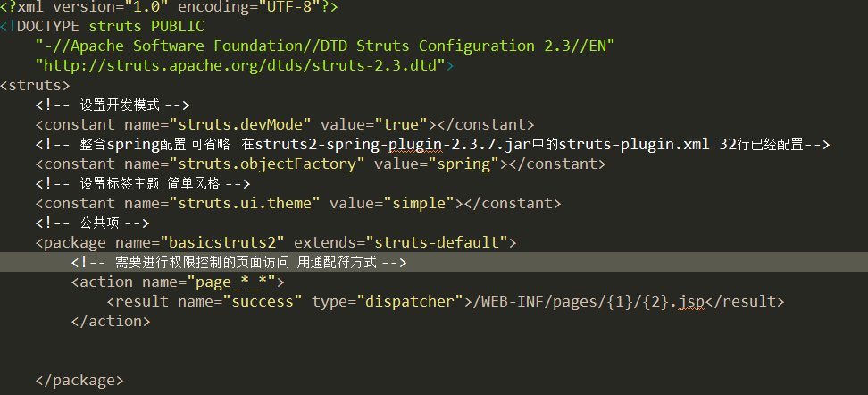Click the name="success" result attribute
This screenshot has width=868, height=395.
click(240, 301)
